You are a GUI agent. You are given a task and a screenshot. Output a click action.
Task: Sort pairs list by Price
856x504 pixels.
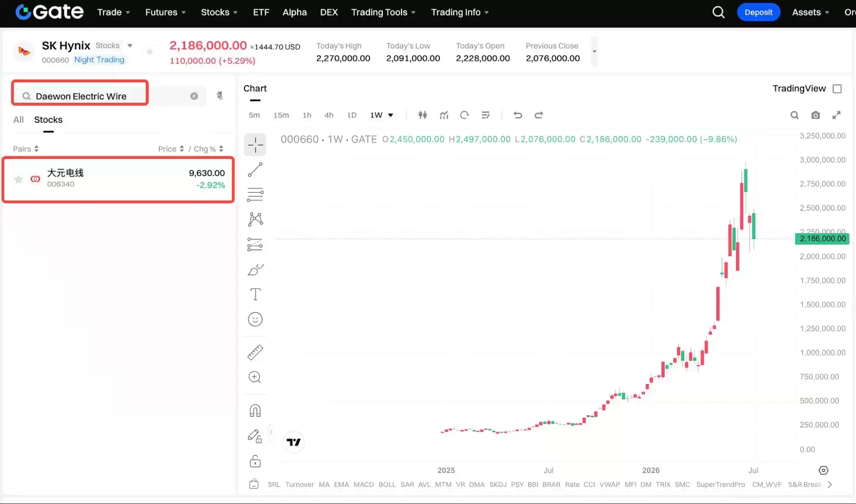(x=171, y=149)
